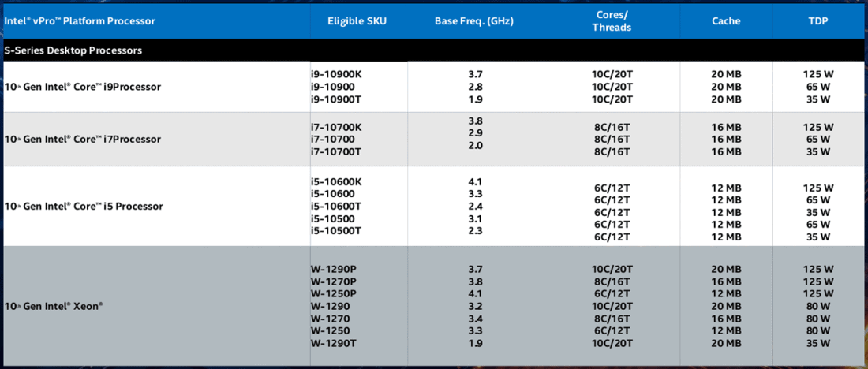Select the i5-10500T SKU entry

(335, 231)
